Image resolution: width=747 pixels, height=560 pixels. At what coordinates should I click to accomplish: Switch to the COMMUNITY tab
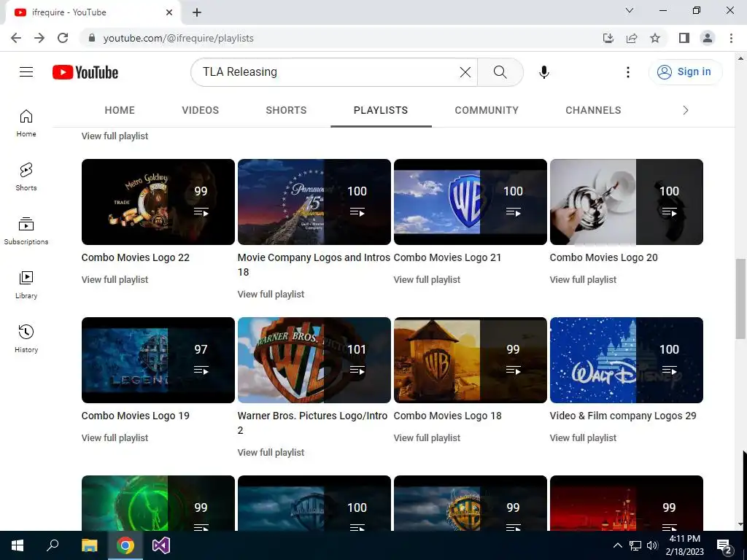coord(487,110)
